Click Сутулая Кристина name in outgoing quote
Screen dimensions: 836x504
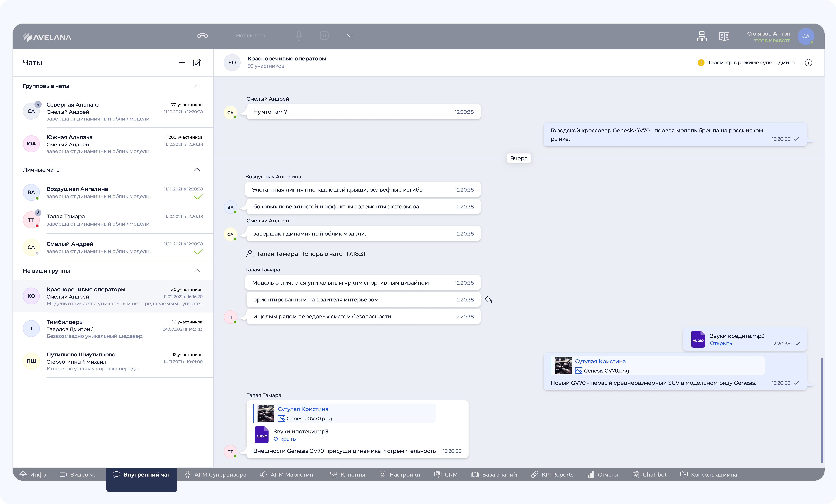click(600, 362)
